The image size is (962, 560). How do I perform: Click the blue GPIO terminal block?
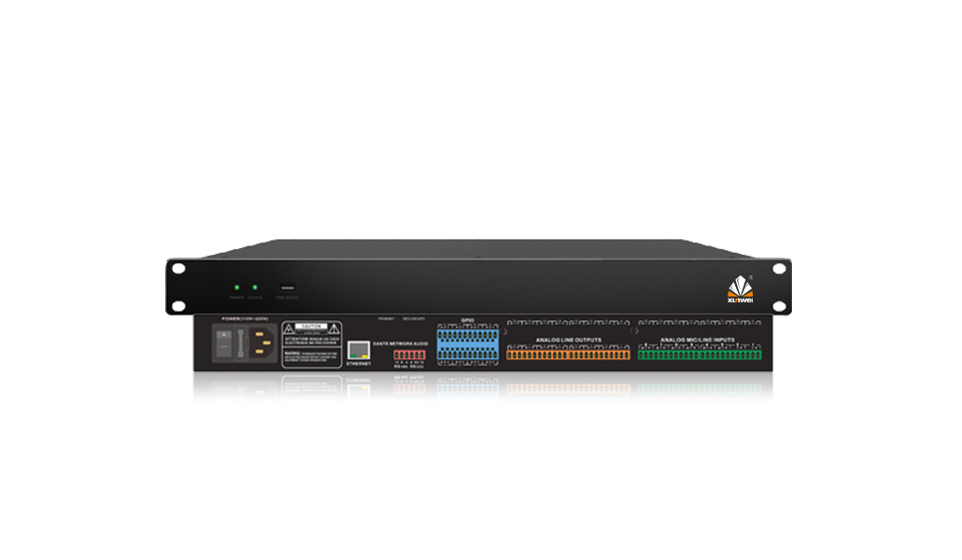click(467, 345)
